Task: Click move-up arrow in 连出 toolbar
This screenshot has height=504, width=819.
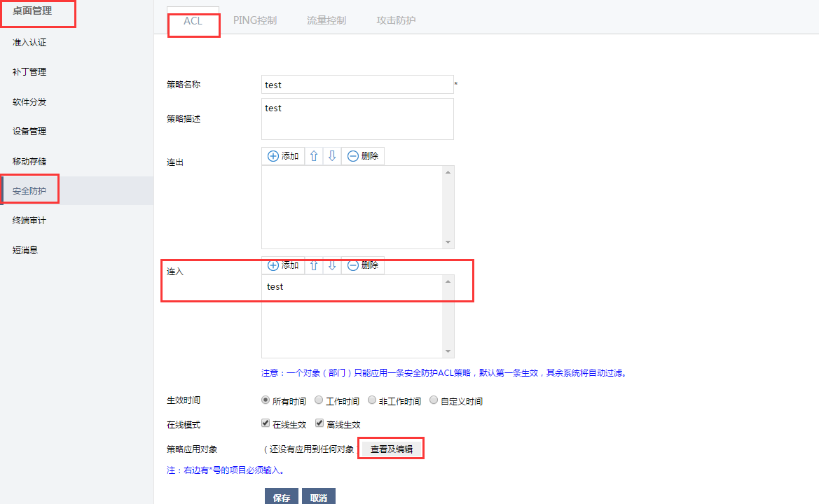Action: [314, 156]
